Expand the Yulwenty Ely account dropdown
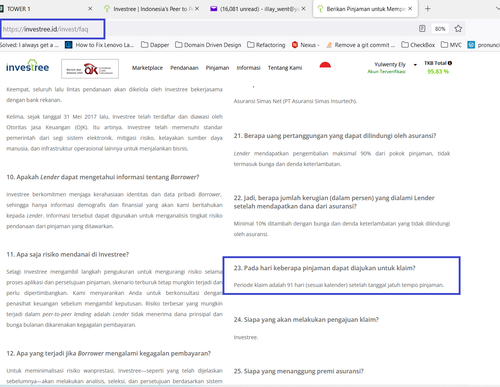Screen dimensions: 500x387 point(415,65)
